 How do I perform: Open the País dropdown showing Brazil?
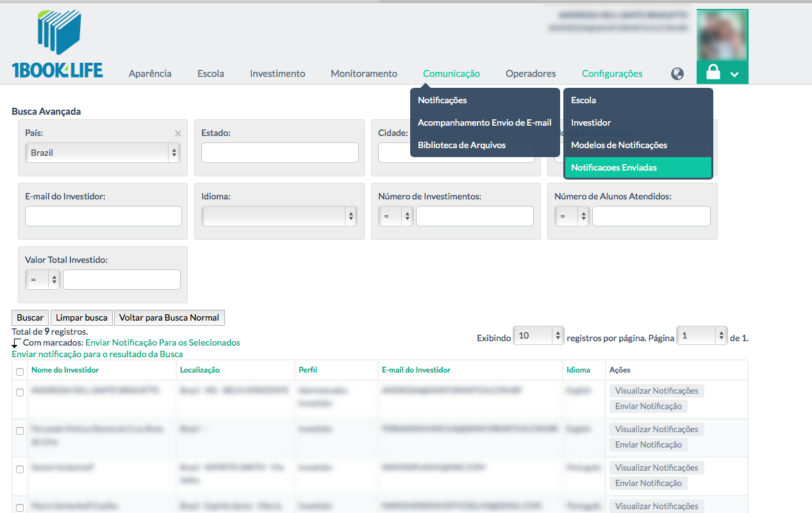click(103, 153)
